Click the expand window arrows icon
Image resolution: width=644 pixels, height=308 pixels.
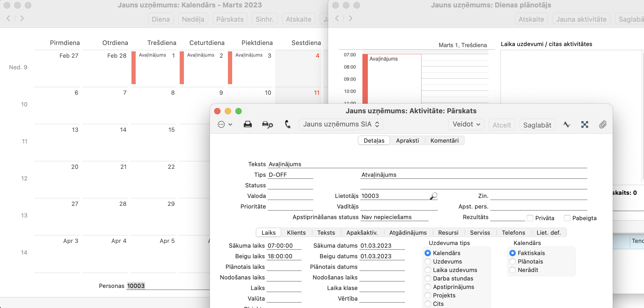point(585,125)
